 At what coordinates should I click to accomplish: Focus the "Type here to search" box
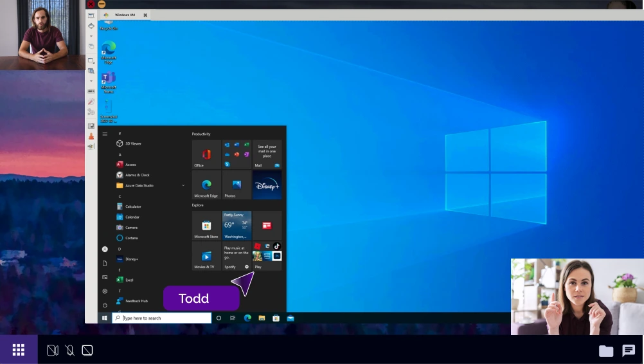[x=162, y=318]
